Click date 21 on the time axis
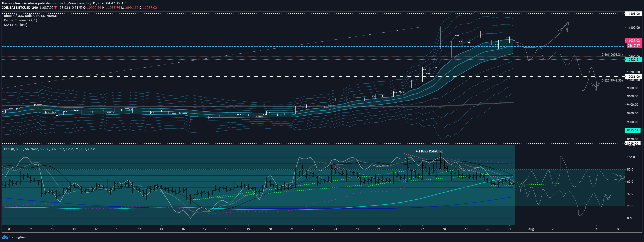 292,229
